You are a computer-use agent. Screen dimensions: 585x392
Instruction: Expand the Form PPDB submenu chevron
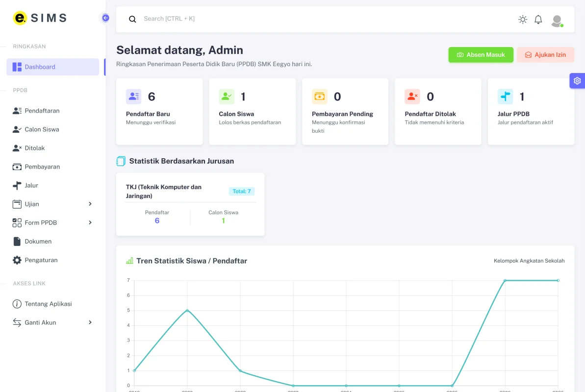pos(90,222)
